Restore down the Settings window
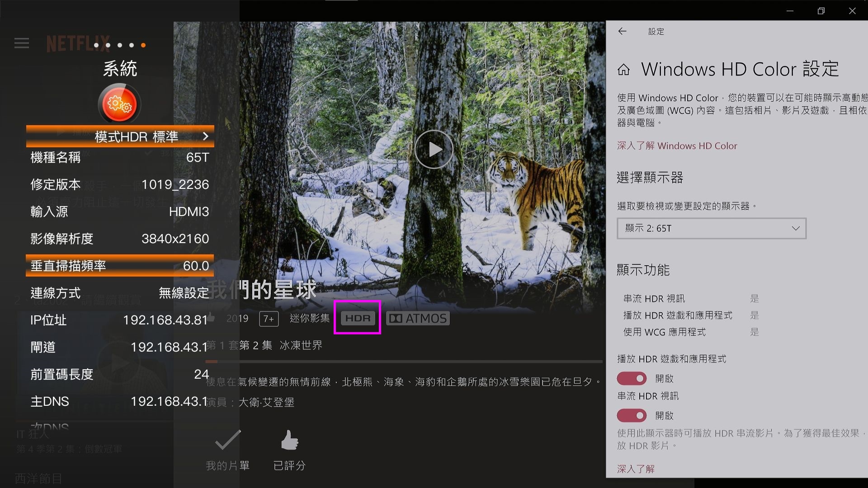Viewport: 868px width, 488px height. point(821,11)
